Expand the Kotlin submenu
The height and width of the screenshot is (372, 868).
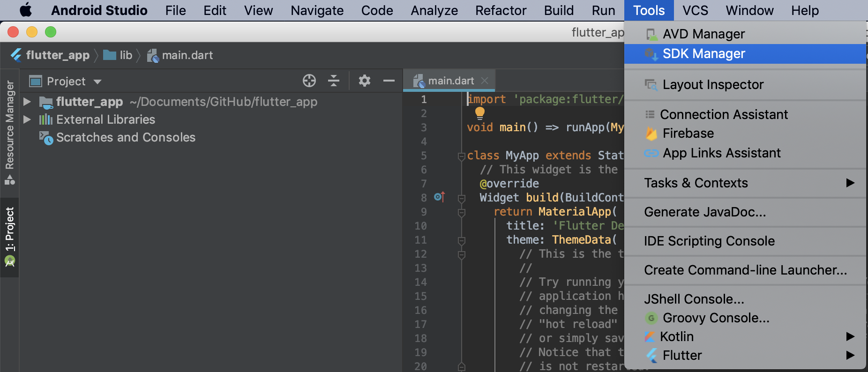click(745, 336)
